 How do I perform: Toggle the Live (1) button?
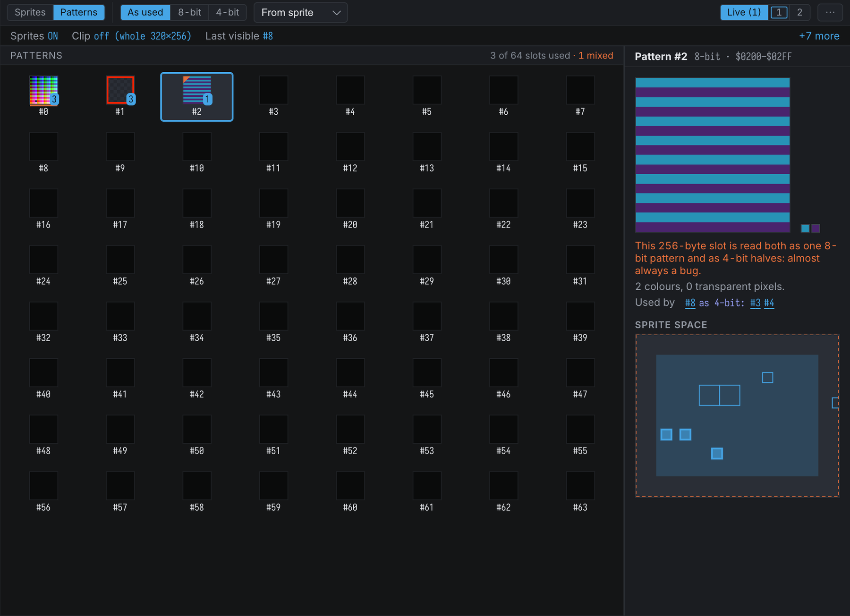[x=744, y=12]
